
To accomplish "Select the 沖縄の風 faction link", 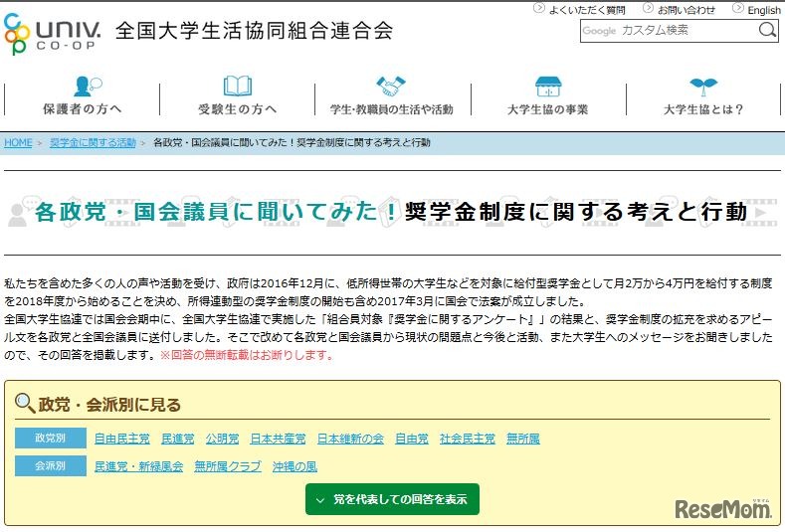I will point(294,466).
